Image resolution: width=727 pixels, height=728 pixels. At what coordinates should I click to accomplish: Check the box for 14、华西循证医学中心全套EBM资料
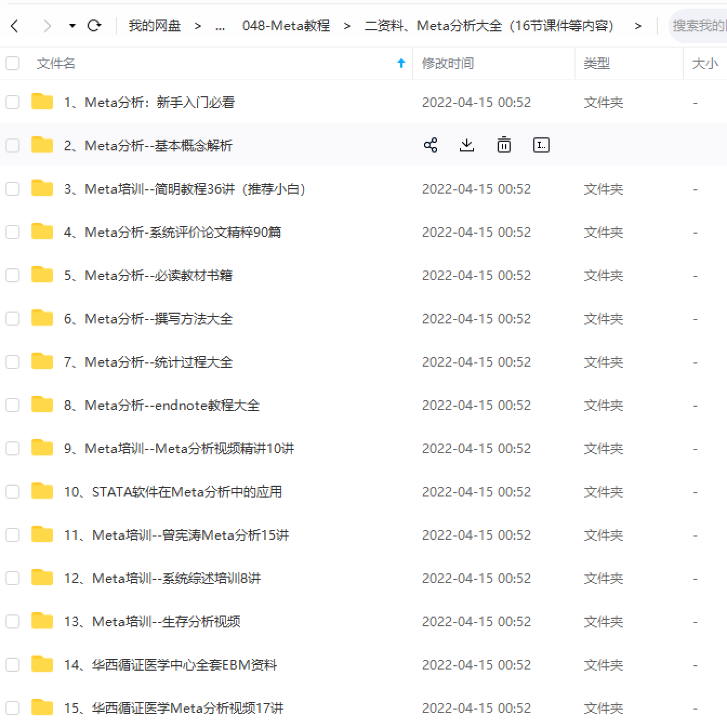(12, 665)
